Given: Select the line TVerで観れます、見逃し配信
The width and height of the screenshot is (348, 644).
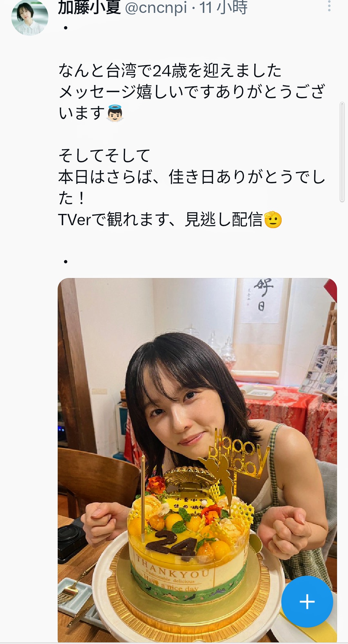Looking at the screenshot, I should click(160, 220).
